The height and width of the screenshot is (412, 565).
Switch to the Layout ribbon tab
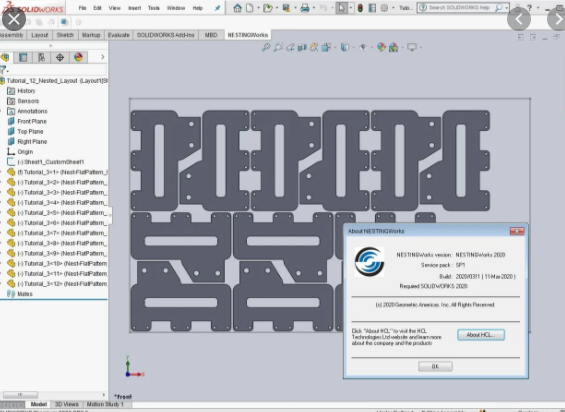pyautogui.click(x=40, y=35)
